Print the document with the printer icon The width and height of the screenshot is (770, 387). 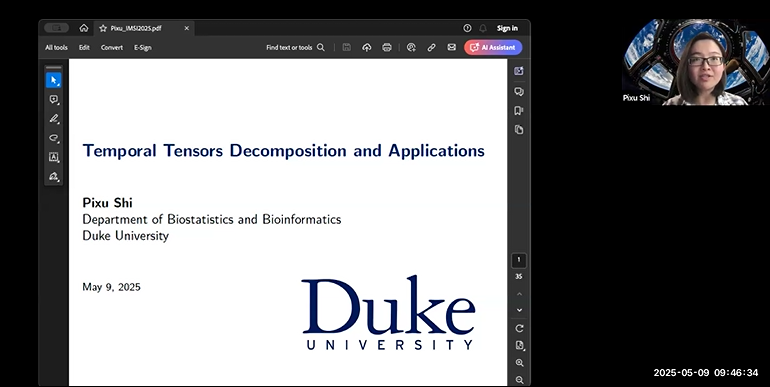[x=387, y=48]
